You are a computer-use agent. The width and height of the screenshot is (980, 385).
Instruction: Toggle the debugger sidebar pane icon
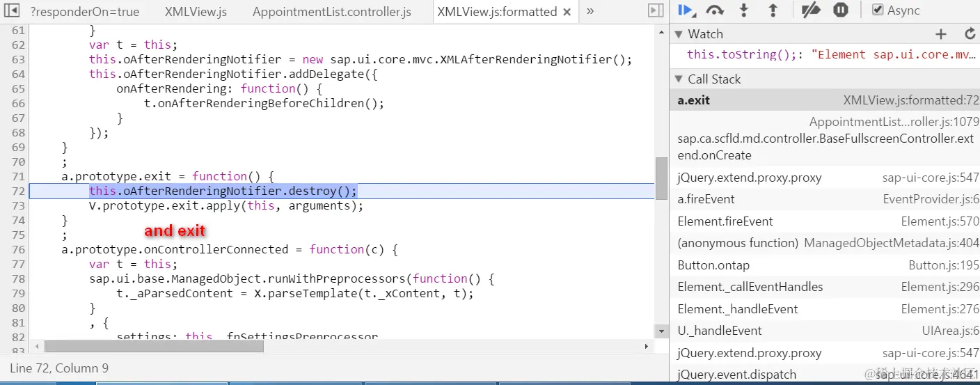click(655, 10)
